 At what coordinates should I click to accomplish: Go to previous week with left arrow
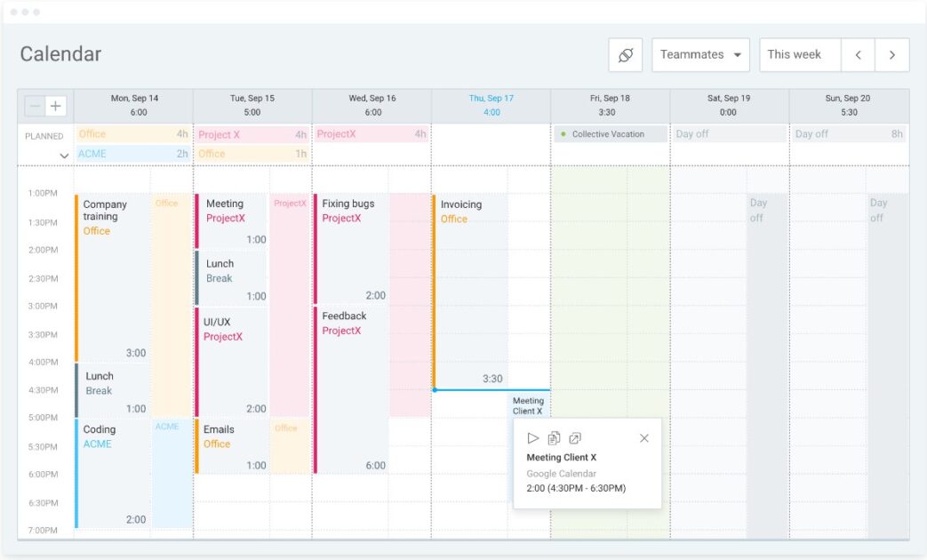point(858,54)
